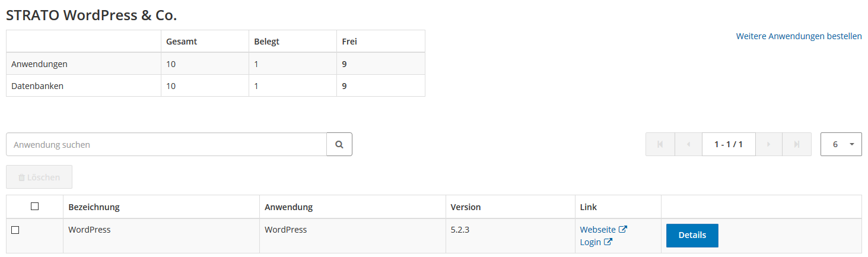Image resolution: width=868 pixels, height=257 pixels.
Task: Open the Webseite external link icon
Action: pyautogui.click(x=623, y=229)
